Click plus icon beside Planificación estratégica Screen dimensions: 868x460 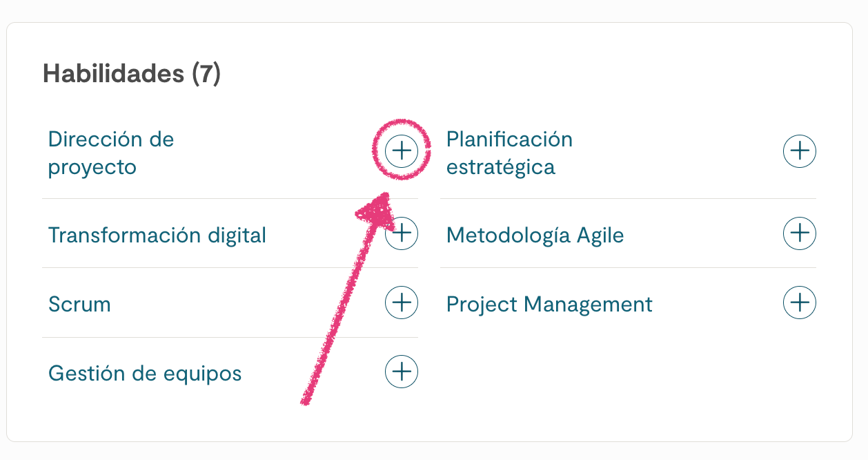tap(799, 151)
